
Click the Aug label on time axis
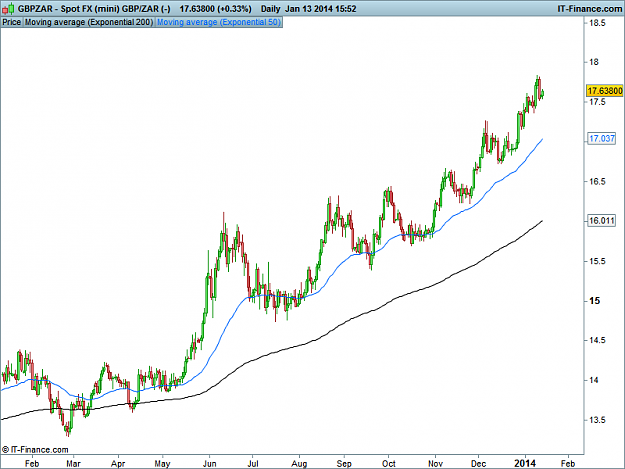(299, 464)
